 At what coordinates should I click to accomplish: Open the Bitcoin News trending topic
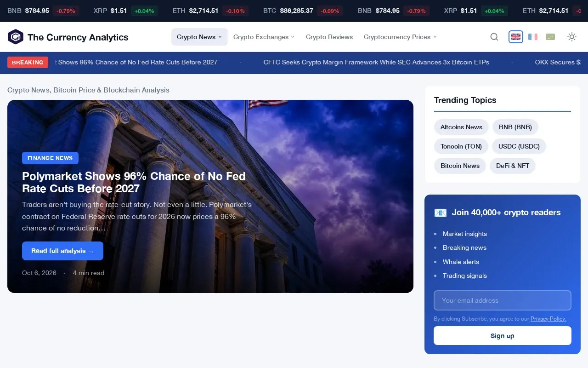click(x=460, y=166)
